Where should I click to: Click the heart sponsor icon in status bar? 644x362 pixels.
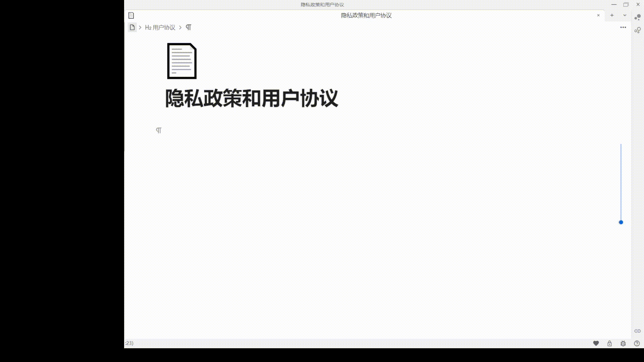tap(596, 343)
